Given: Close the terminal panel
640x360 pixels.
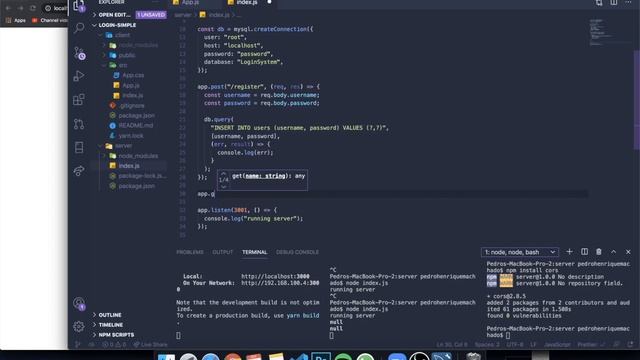Looking at the screenshot, I should (x=628, y=252).
